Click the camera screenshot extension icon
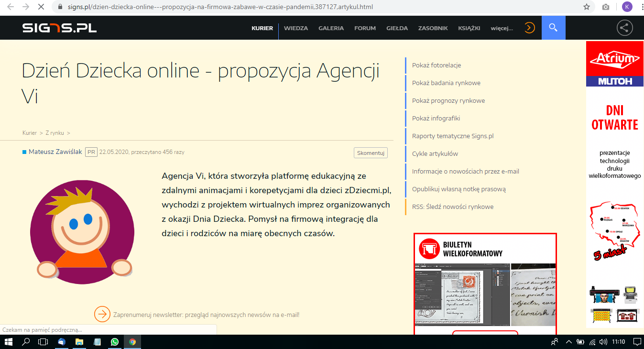644x349 pixels. click(606, 7)
